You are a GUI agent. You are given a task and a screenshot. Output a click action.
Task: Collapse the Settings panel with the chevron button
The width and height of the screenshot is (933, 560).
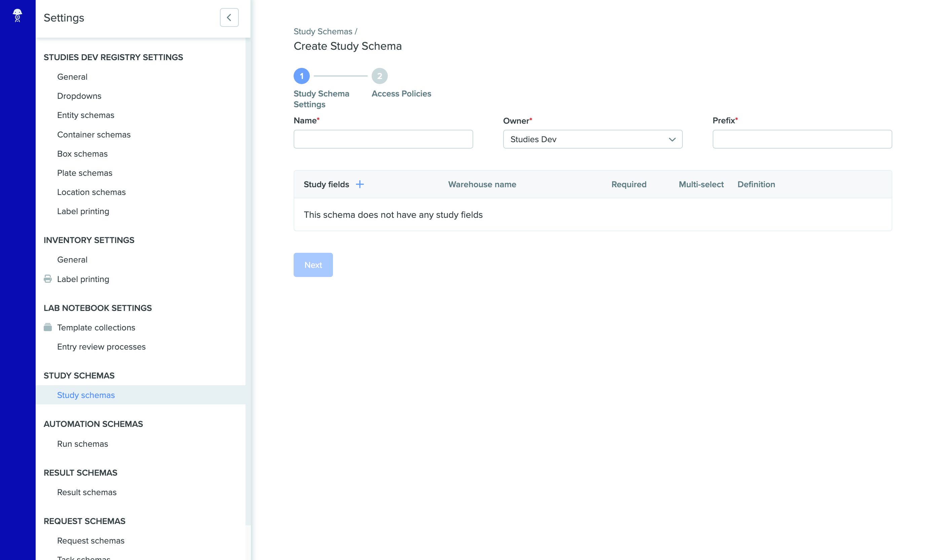(229, 17)
